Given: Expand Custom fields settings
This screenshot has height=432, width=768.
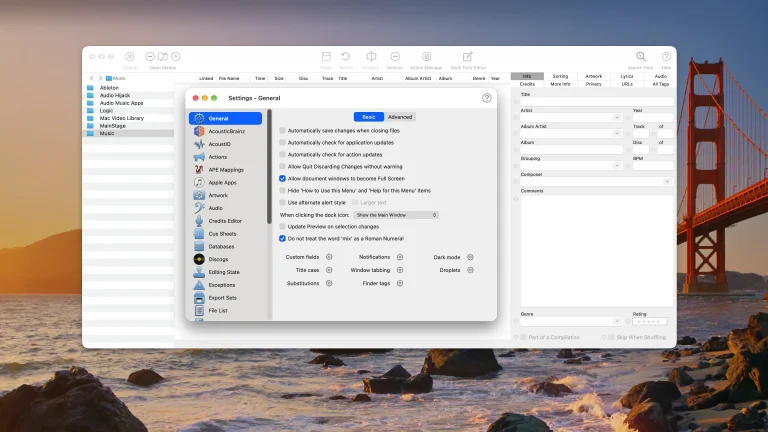Looking at the screenshot, I should 329,257.
